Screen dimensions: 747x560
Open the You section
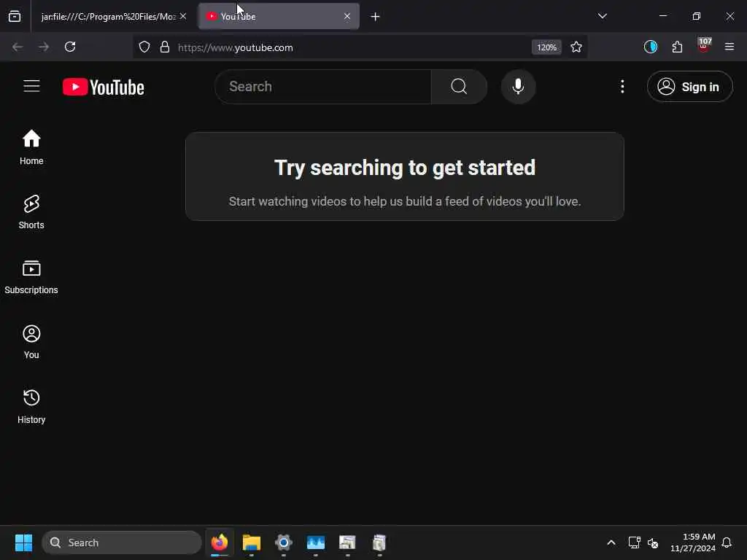click(31, 342)
